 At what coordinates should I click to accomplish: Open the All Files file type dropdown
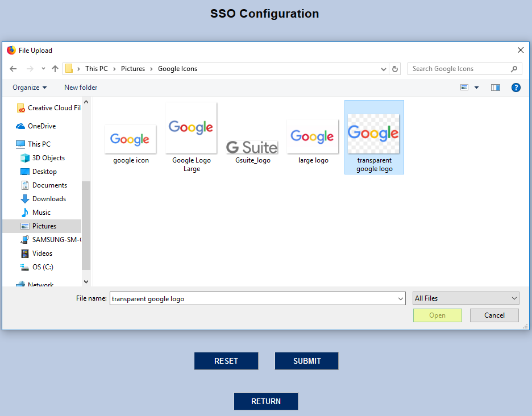(x=465, y=298)
